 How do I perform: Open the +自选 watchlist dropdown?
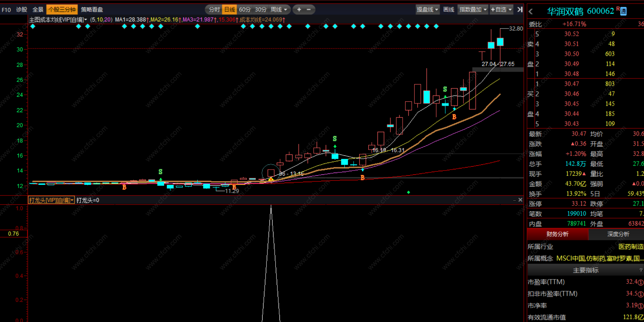tap(501, 10)
